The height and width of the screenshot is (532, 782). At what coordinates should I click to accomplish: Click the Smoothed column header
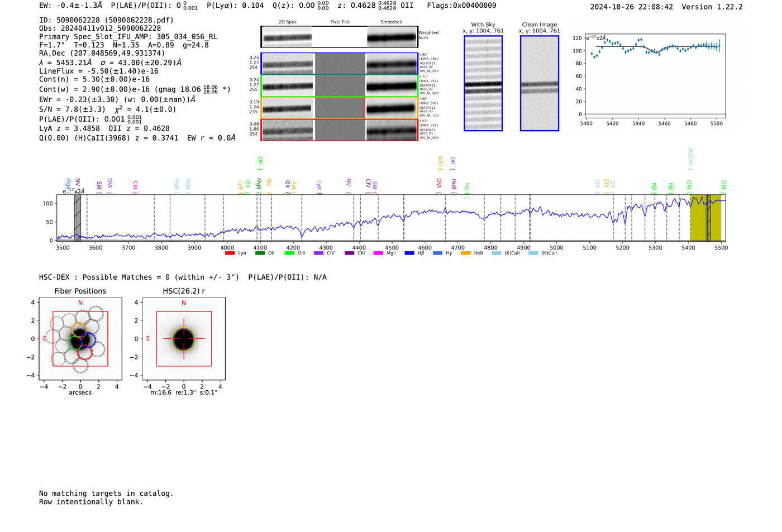[392, 22]
